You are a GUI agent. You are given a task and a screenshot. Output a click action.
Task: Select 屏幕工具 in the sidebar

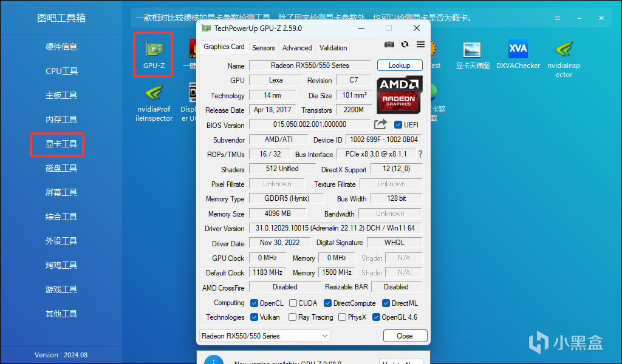(x=61, y=192)
